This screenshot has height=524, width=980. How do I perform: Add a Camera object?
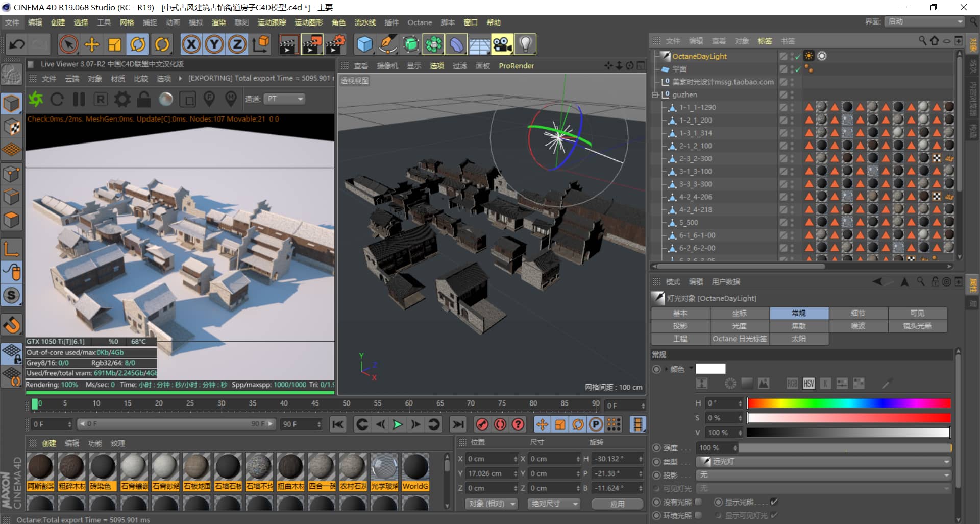(x=502, y=44)
